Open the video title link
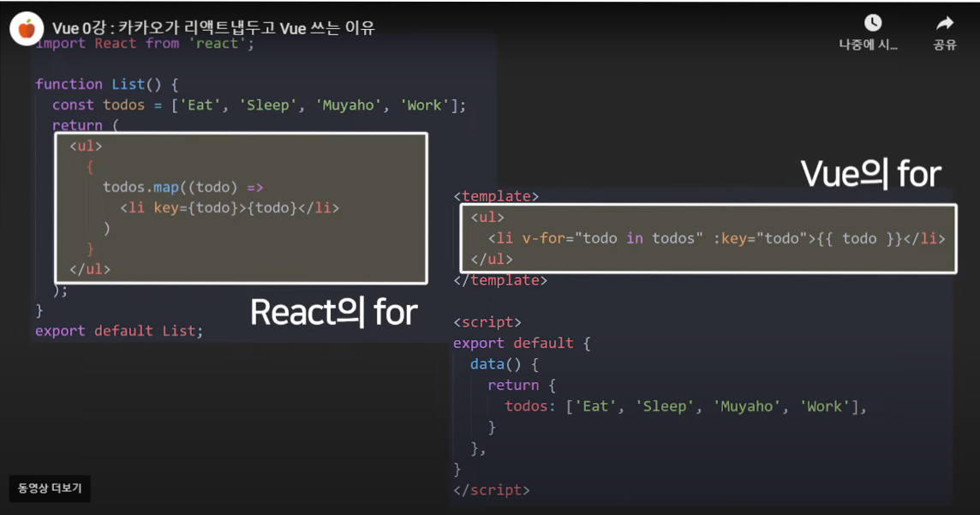The height and width of the screenshot is (515, 980). click(x=213, y=27)
